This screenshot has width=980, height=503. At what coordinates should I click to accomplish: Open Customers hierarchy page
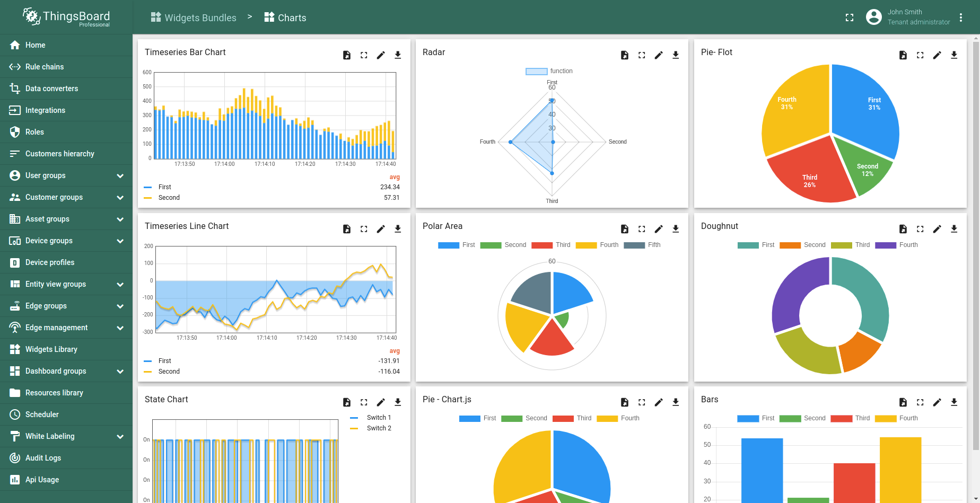(66, 154)
